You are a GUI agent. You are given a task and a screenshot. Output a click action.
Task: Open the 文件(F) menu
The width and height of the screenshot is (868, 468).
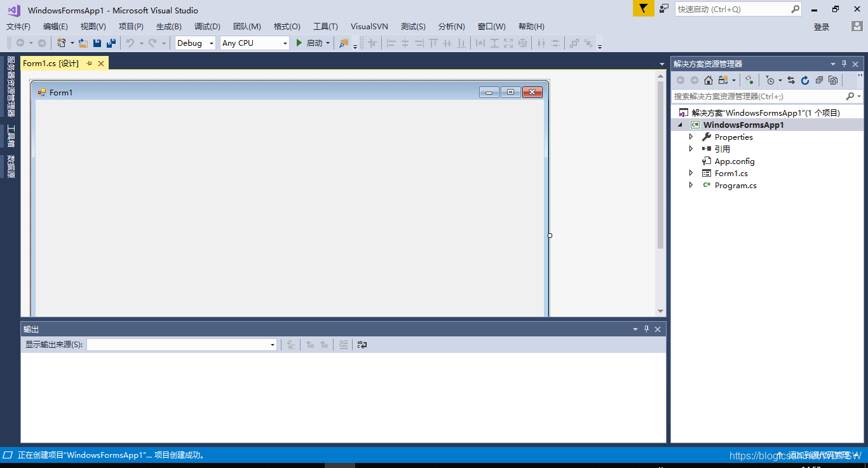click(18, 26)
